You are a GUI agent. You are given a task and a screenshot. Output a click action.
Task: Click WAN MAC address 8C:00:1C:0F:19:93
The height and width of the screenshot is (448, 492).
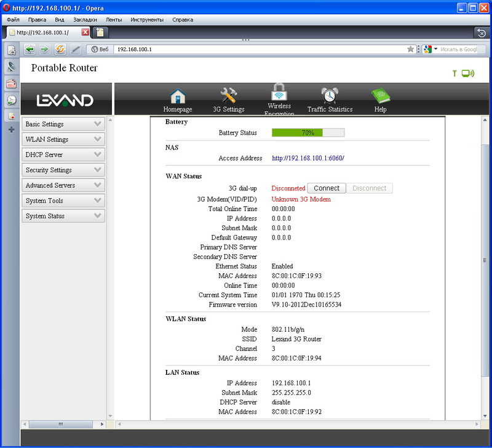(x=296, y=276)
